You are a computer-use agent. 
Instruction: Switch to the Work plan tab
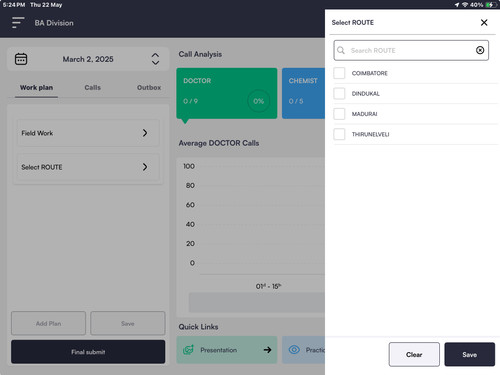coord(36,88)
